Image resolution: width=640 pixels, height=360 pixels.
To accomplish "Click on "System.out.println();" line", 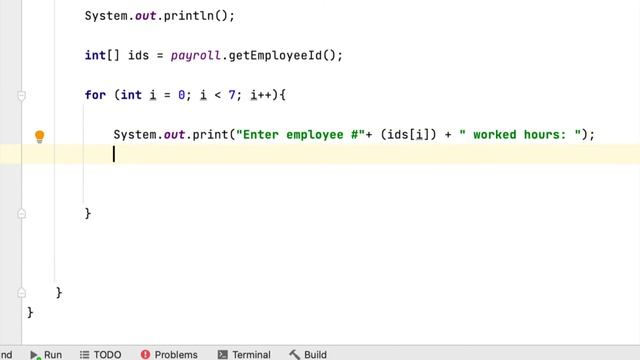I will click(x=160, y=16).
